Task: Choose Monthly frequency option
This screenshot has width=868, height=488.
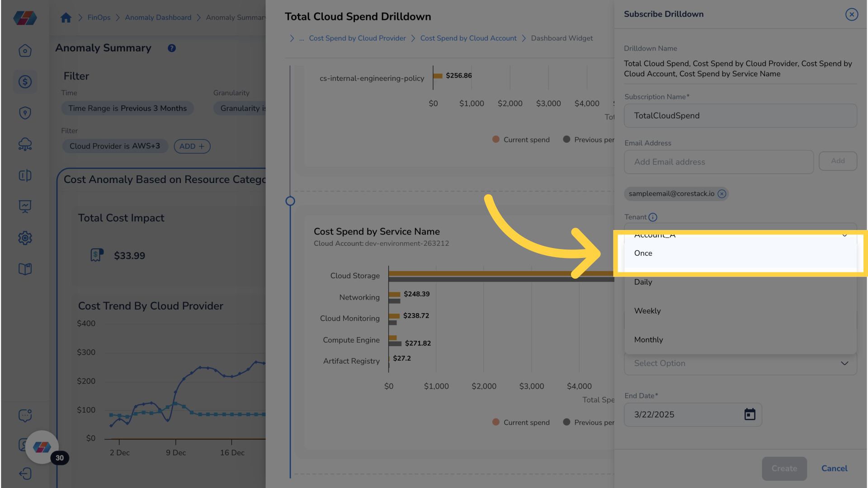Action: click(x=741, y=340)
